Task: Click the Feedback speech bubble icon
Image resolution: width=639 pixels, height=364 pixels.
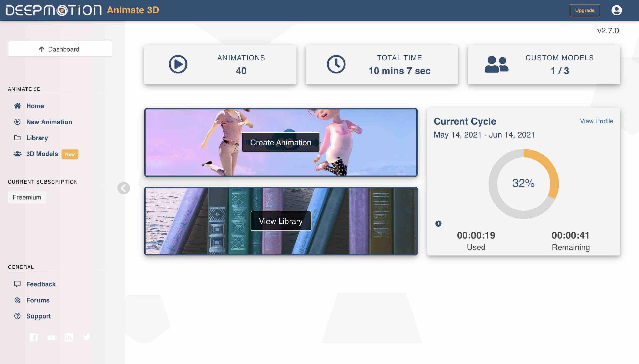Action: pyautogui.click(x=17, y=284)
